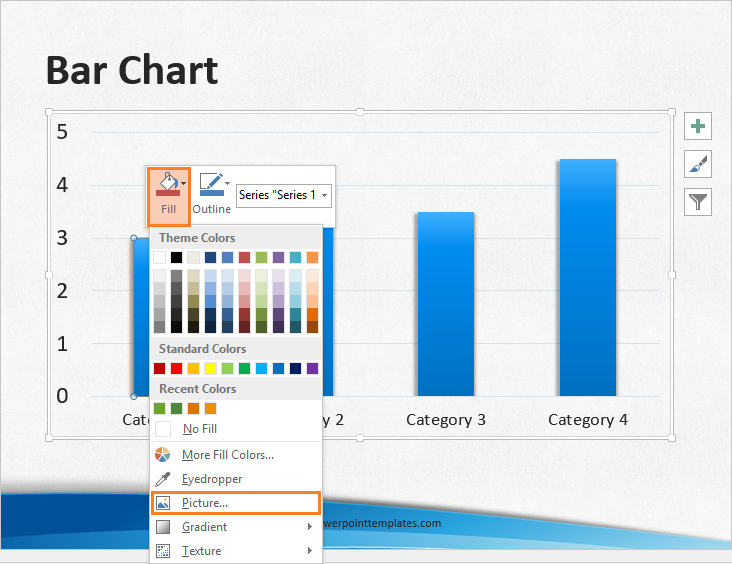Click the No Fill blank box icon
Viewport: 732px width, 564px height.
click(163, 429)
